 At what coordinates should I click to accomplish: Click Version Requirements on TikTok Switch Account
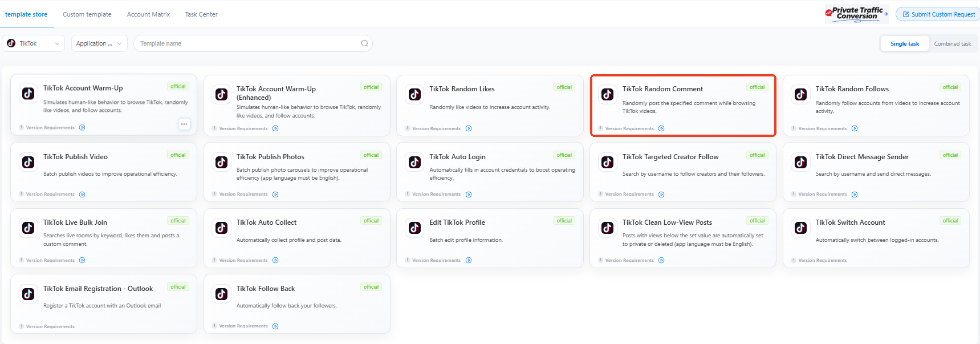point(823,260)
